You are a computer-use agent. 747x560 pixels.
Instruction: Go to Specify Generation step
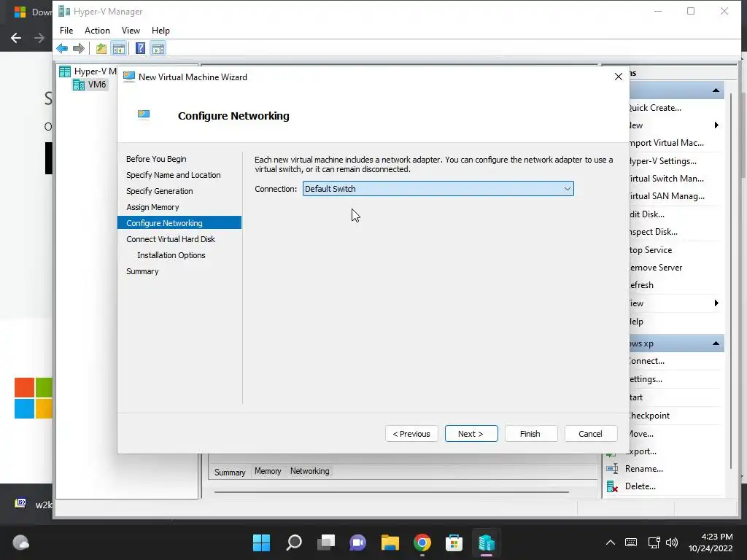pyautogui.click(x=160, y=191)
